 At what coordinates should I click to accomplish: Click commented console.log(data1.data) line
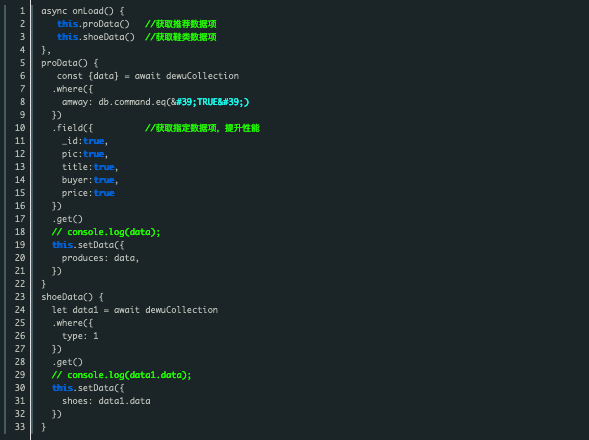[121, 375]
